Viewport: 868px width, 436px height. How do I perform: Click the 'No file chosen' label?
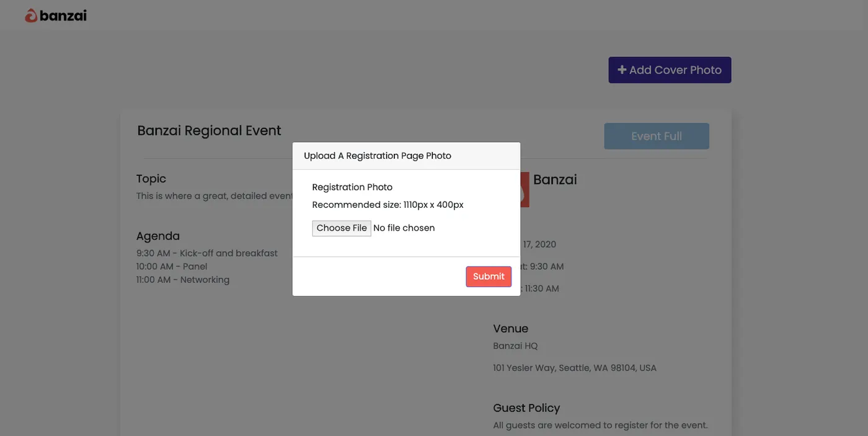[x=404, y=228]
